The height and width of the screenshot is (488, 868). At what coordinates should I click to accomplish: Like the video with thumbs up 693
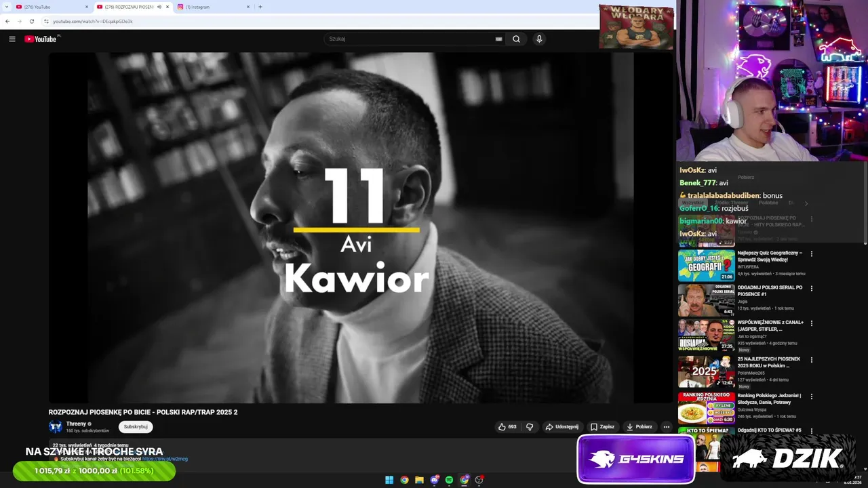[507, 427]
